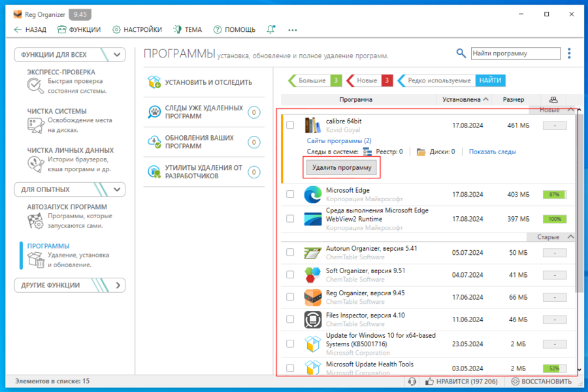Click the users column header icon

coord(553,100)
